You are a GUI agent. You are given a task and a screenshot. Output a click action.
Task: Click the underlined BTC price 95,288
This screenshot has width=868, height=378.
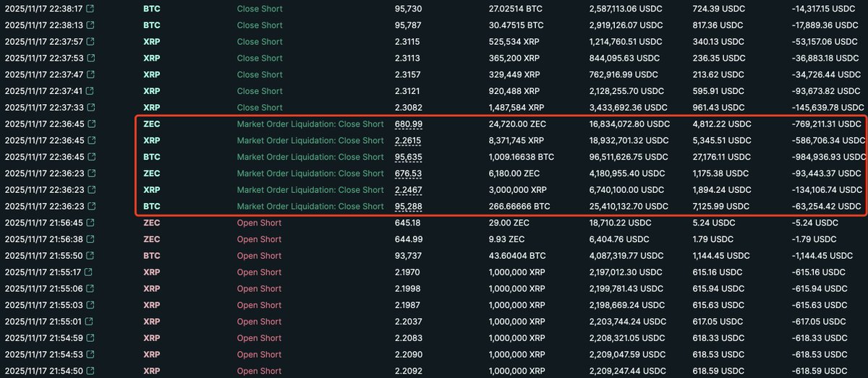coord(408,207)
